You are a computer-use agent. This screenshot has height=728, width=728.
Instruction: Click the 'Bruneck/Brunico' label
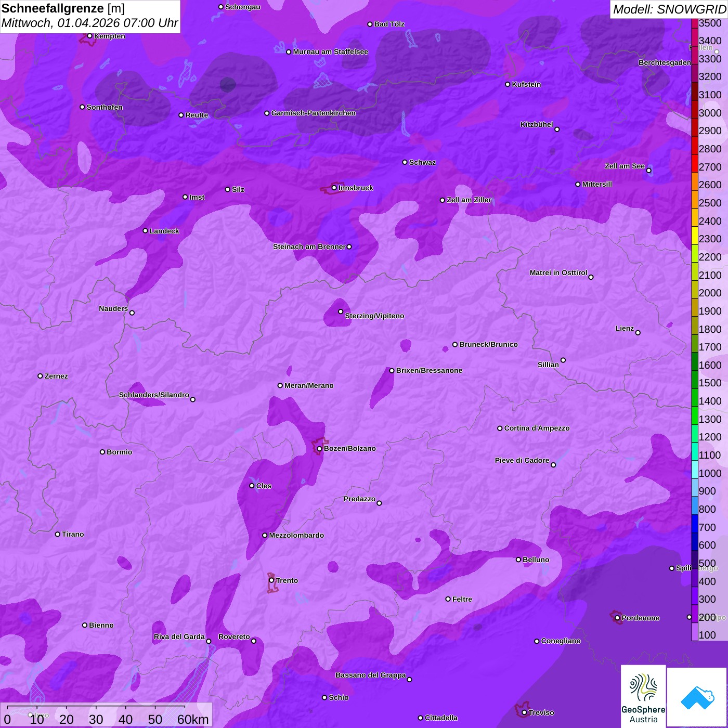[x=488, y=344]
